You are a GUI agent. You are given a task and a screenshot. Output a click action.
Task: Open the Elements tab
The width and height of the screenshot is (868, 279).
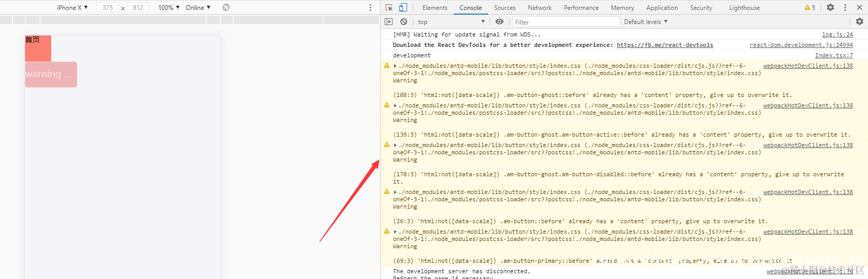pyautogui.click(x=435, y=8)
